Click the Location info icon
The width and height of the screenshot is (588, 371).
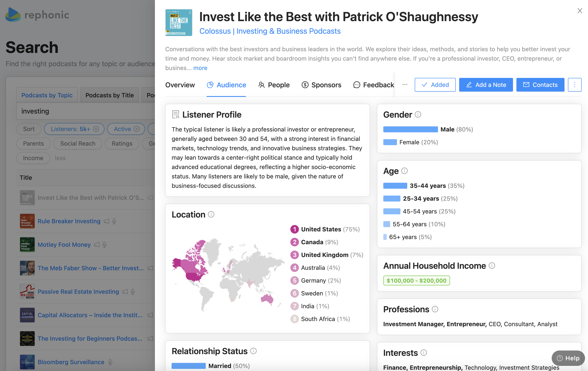point(211,214)
